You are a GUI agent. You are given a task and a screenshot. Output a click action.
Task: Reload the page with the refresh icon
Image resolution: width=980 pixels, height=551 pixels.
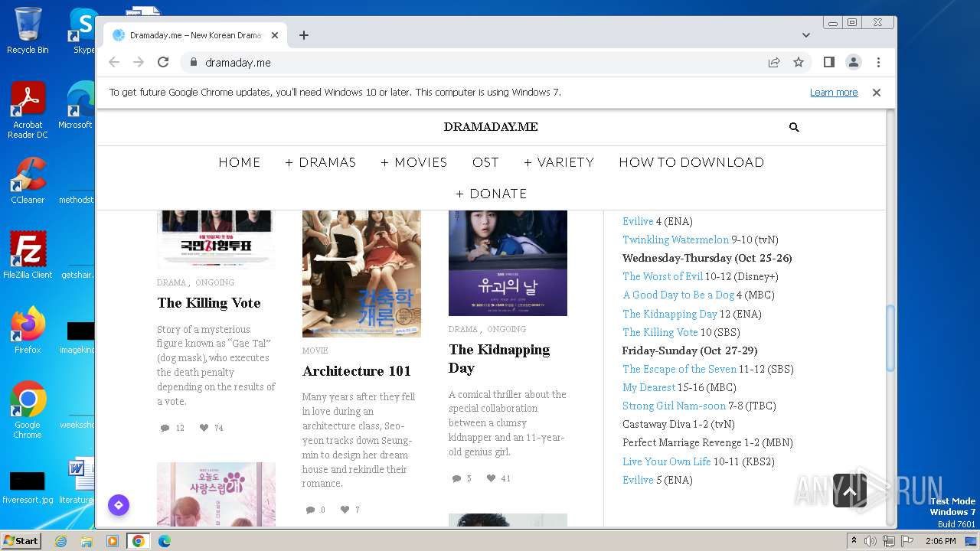163,62
